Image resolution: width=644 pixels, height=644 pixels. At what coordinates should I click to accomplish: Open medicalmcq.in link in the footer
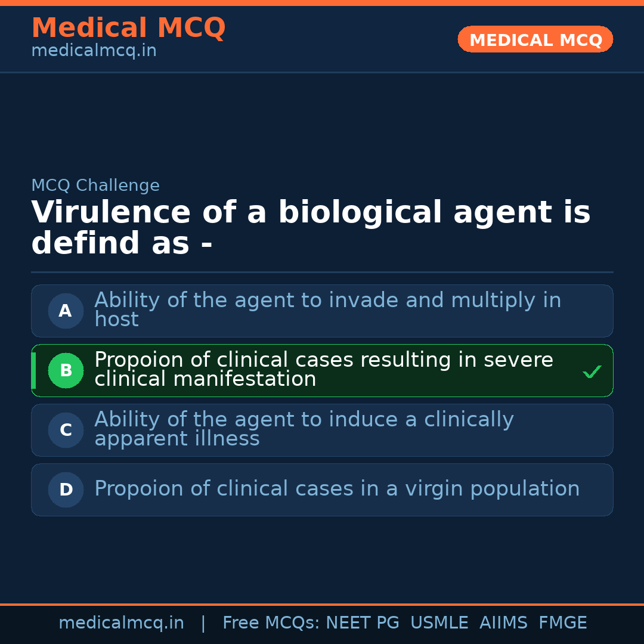[121, 623]
